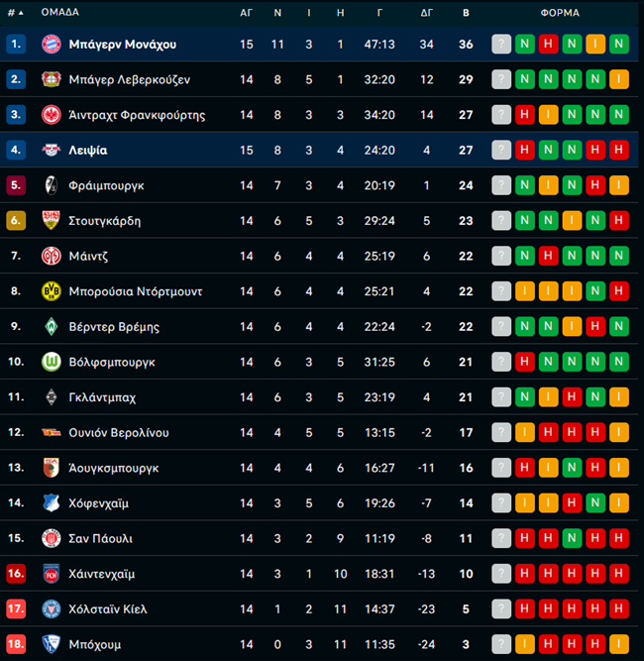Image resolution: width=644 pixels, height=661 pixels.
Task: Click the ΔΓ goal difference header
Action: pyautogui.click(x=426, y=13)
